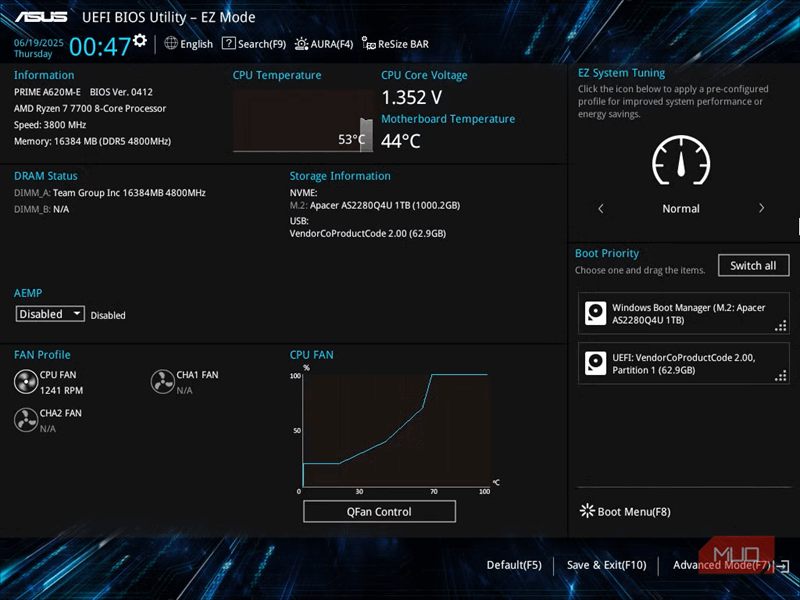Click Default(F5) in the bottom bar
The width and height of the screenshot is (800, 600).
[x=514, y=565]
